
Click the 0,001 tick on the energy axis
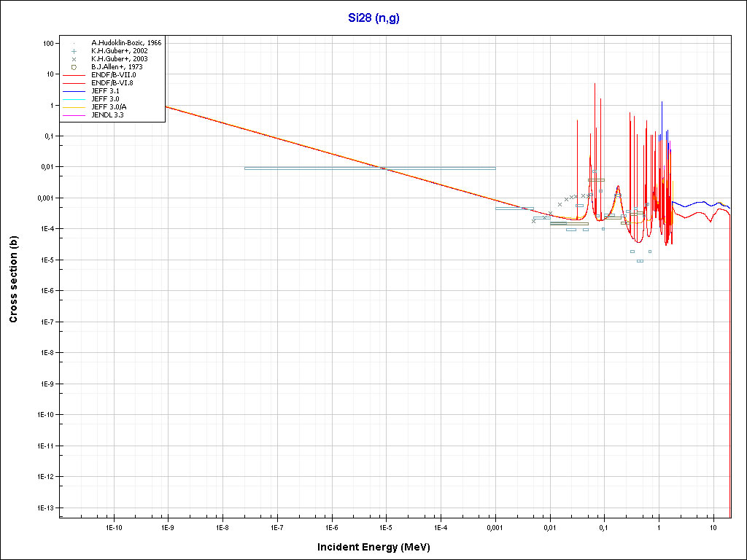[495, 526]
